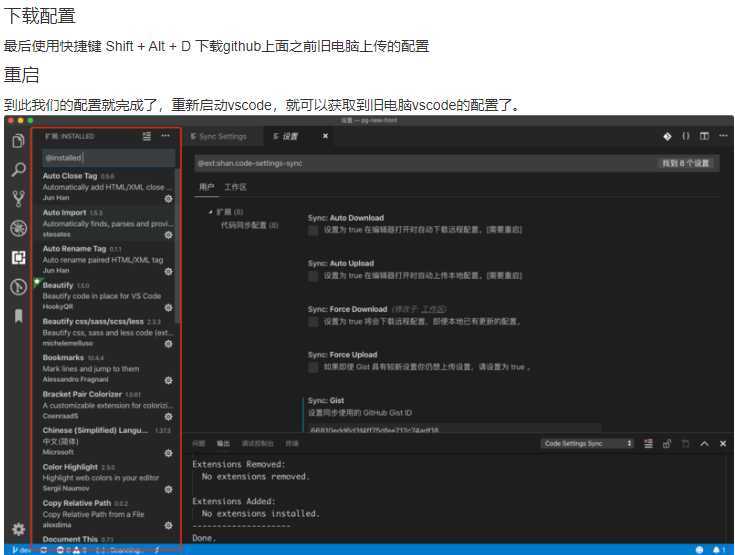The image size is (735, 555).
Task: Open gear menu for Beautify extension
Action: (x=168, y=308)
